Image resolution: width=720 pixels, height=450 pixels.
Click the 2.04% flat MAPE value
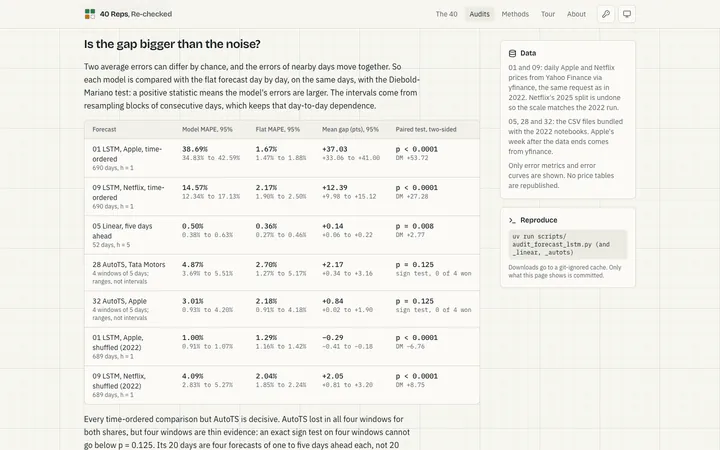(x=266, y=376)
